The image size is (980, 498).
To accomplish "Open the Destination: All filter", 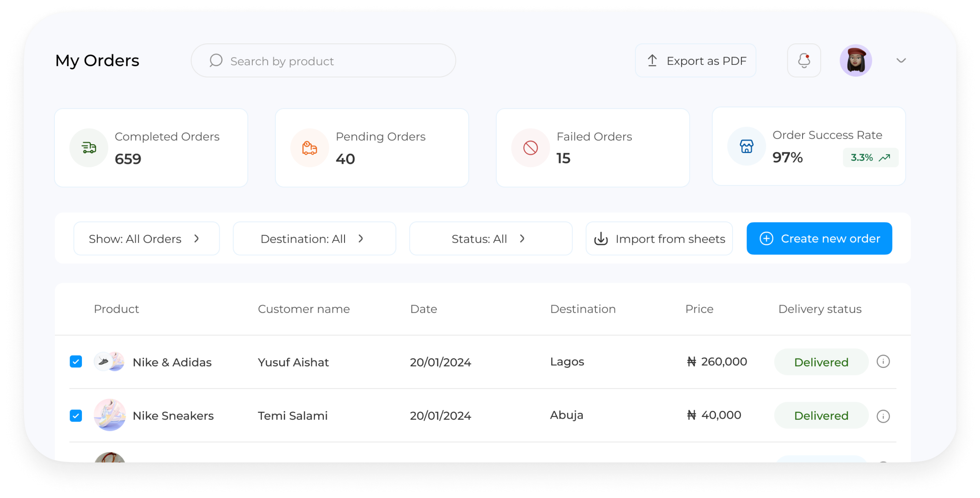I will click(314, 239).
